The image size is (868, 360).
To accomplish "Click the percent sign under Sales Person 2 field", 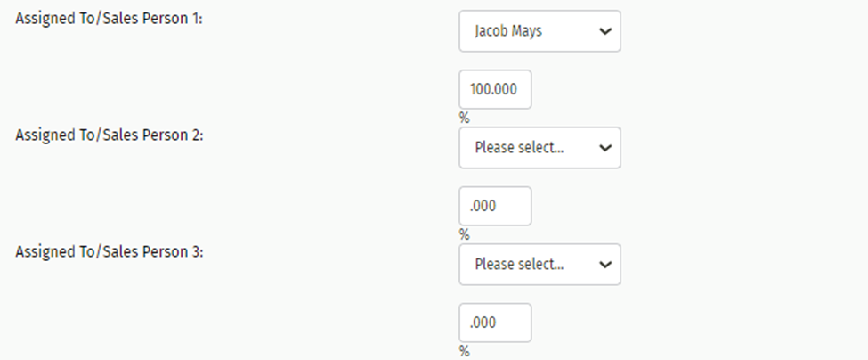I will pos(464,234).
